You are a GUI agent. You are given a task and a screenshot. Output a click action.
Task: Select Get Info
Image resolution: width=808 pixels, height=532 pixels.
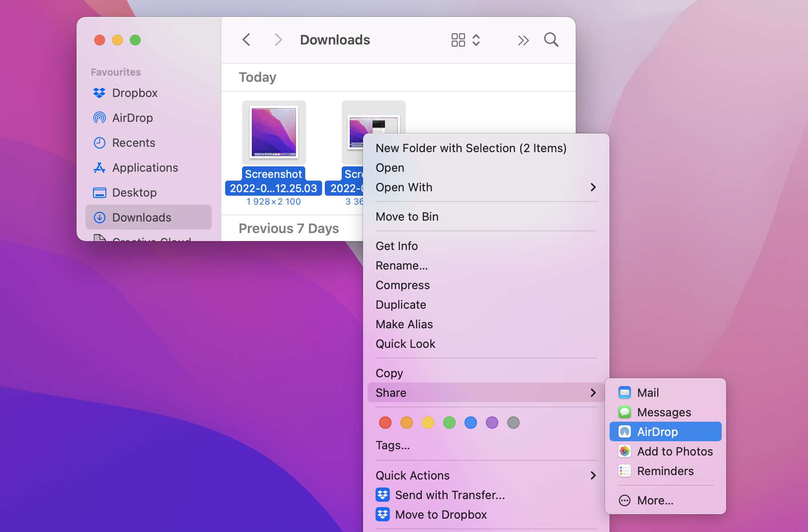click(486, 246)
